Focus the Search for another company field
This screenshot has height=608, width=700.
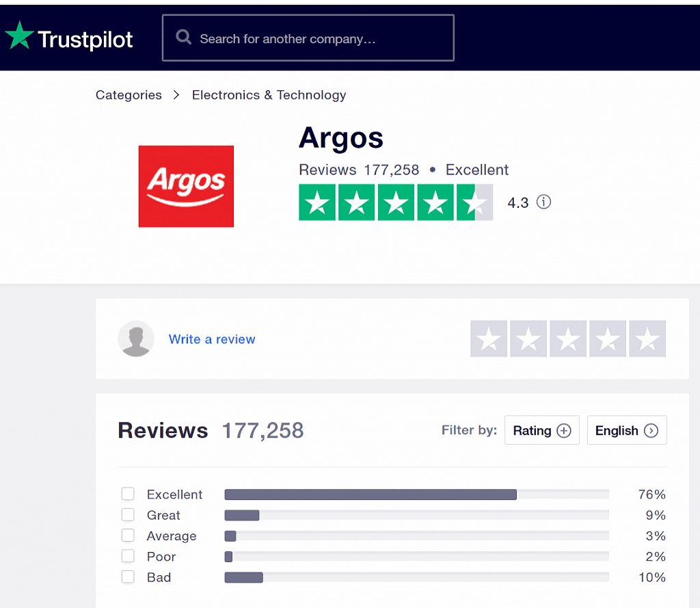coord(308,38)
